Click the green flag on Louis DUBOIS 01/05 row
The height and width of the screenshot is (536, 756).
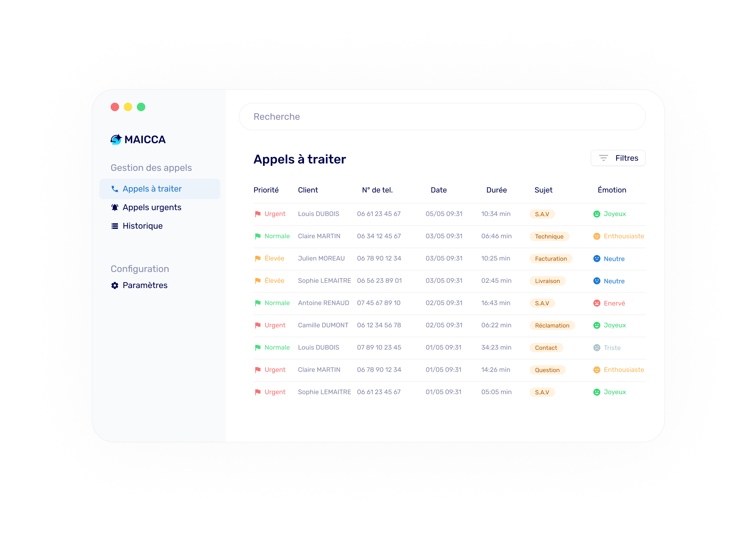pyautogui.click(x=258, y=348)
